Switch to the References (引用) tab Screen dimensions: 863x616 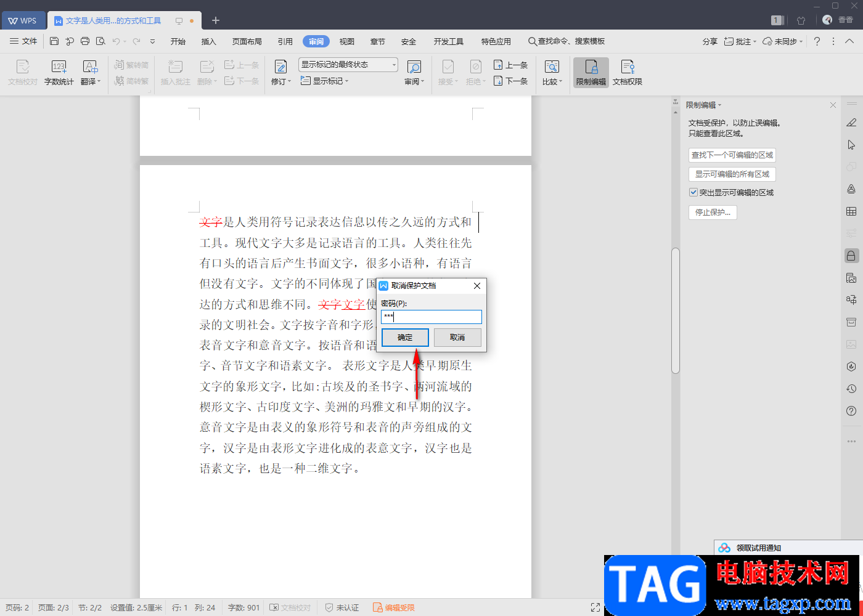pyautogui.click(x=285, y=41)
